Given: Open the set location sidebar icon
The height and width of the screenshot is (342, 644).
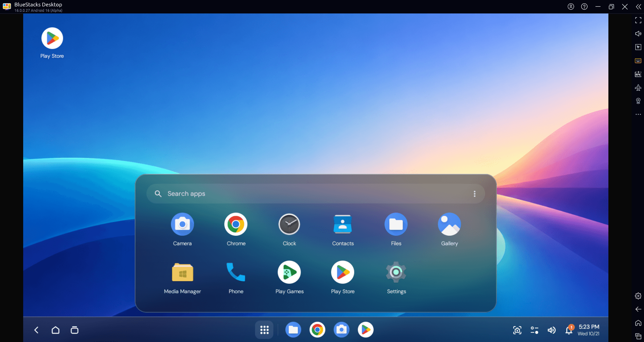Looking at the screenshot, I should [638, 101].
